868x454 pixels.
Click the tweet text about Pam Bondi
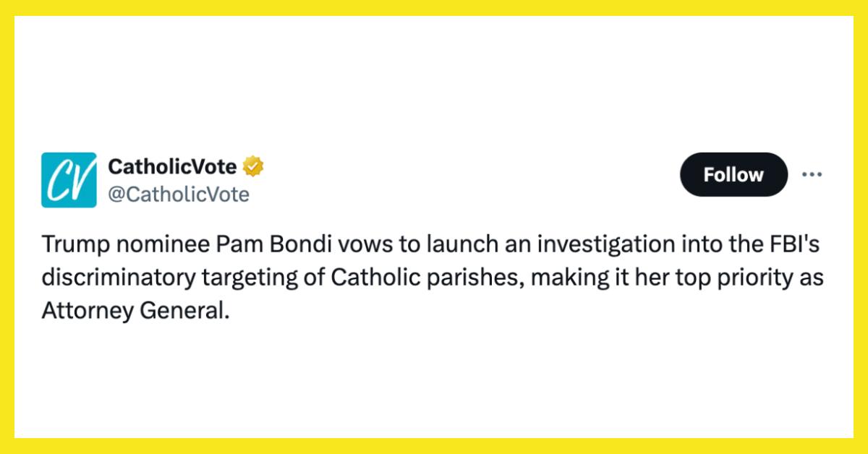pyautogui.click(x=433, y=275)
